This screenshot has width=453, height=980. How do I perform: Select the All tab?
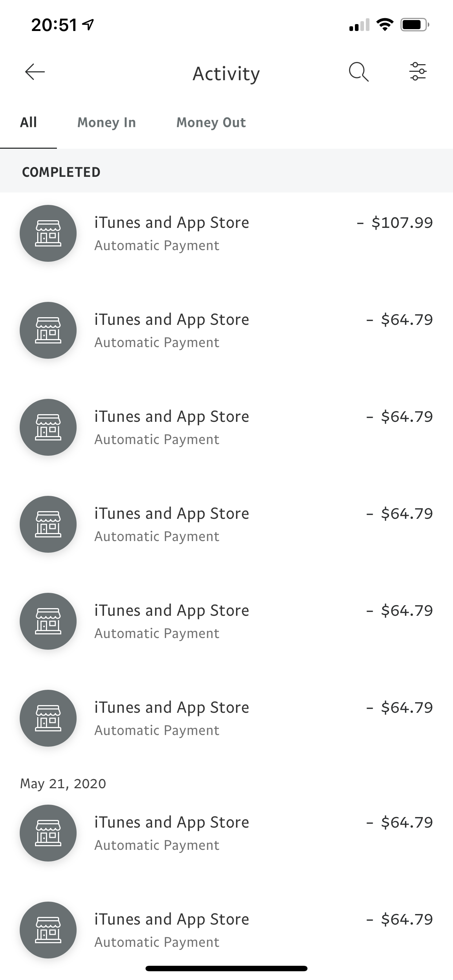28,122
